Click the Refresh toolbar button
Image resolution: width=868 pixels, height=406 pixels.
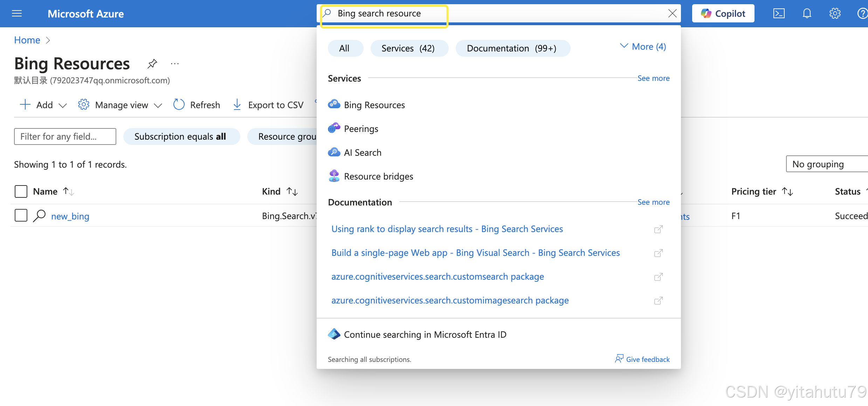(x=197, y=105)
